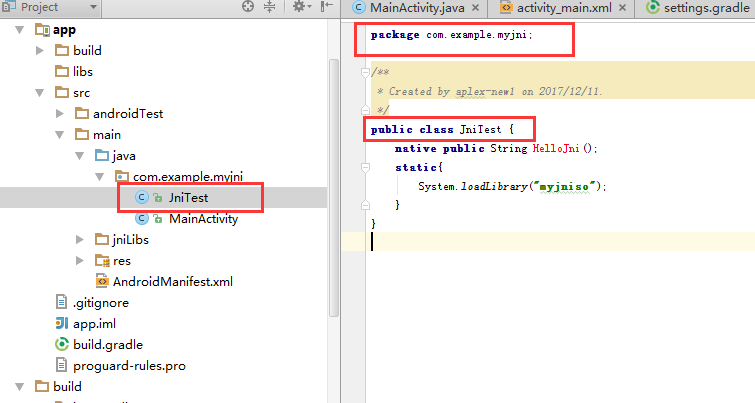
Task: Expand the jniLibs folder
Action: pyautogui.click(x=80, y=239)
